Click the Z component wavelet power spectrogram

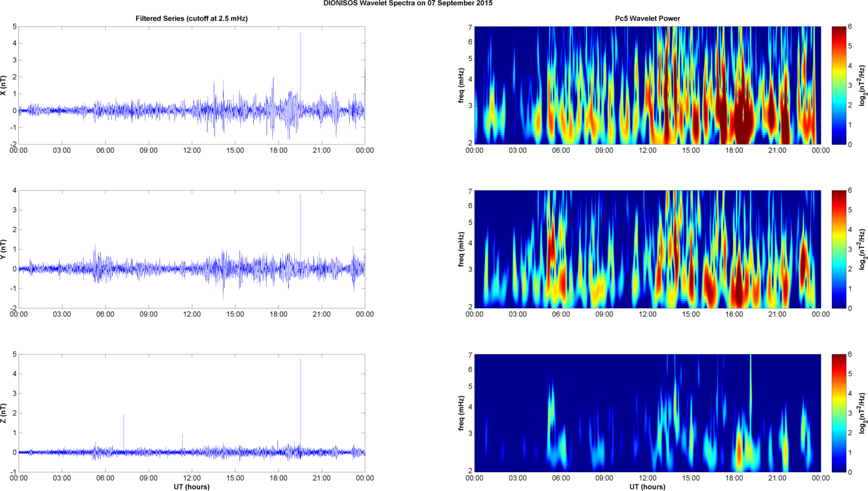click(x=647, y=413)
